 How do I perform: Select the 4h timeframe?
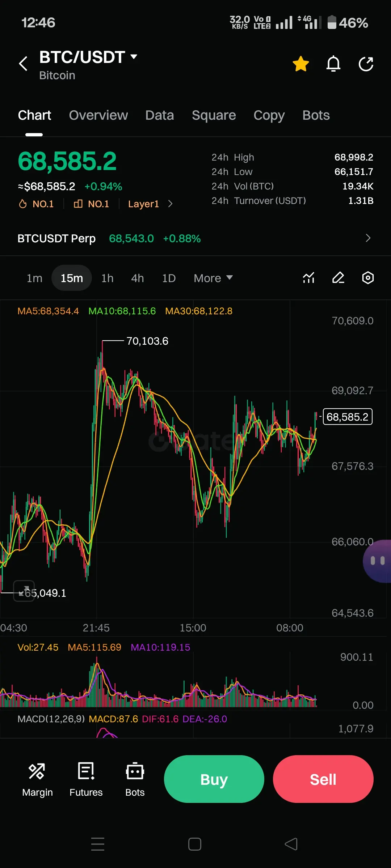[x=138, y=278]
